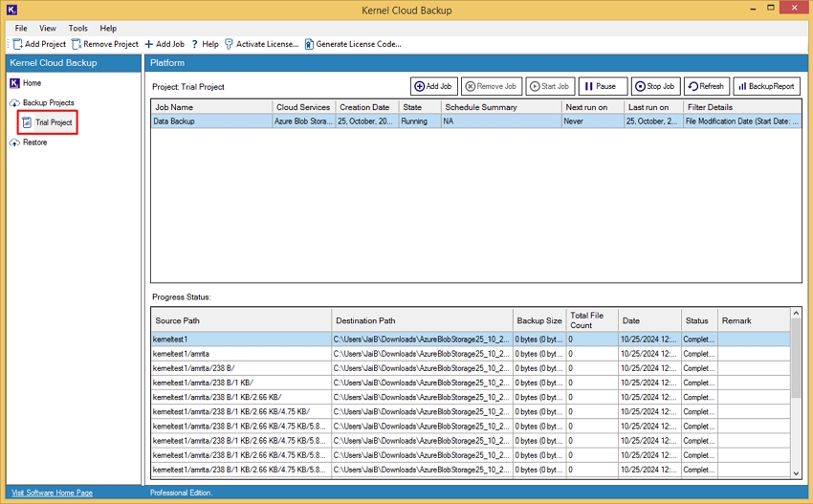Click the Generate License Code icon

[309, 44]
